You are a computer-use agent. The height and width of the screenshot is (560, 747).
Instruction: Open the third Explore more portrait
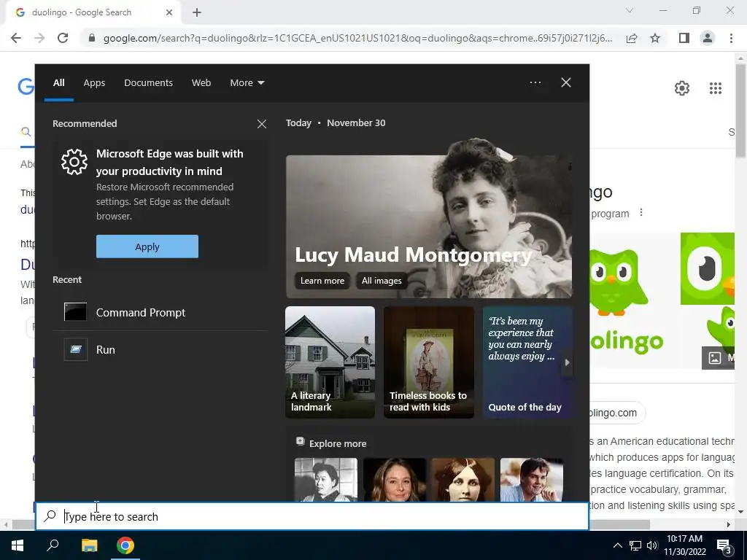pyautogui.click(x=463, y=480)
